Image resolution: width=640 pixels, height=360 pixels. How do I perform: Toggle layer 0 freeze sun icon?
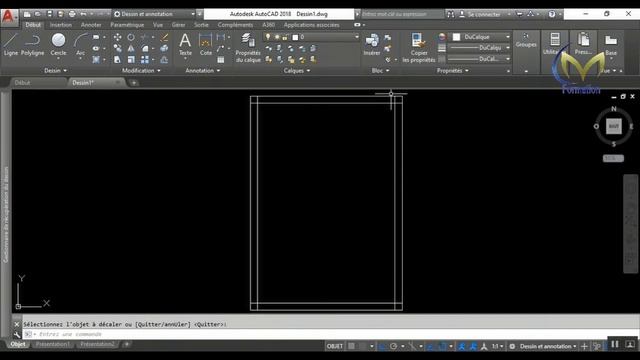[277, 37]
